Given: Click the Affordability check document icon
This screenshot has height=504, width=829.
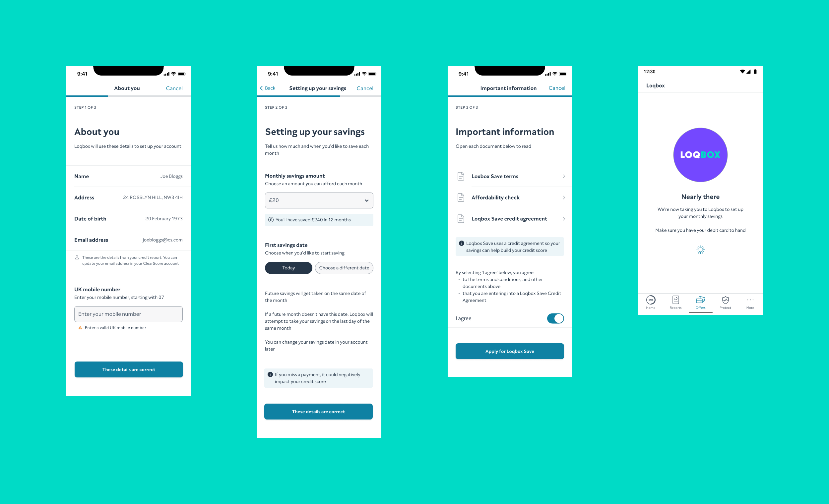Looking at the screenshot, I should (x=461, y=197).
